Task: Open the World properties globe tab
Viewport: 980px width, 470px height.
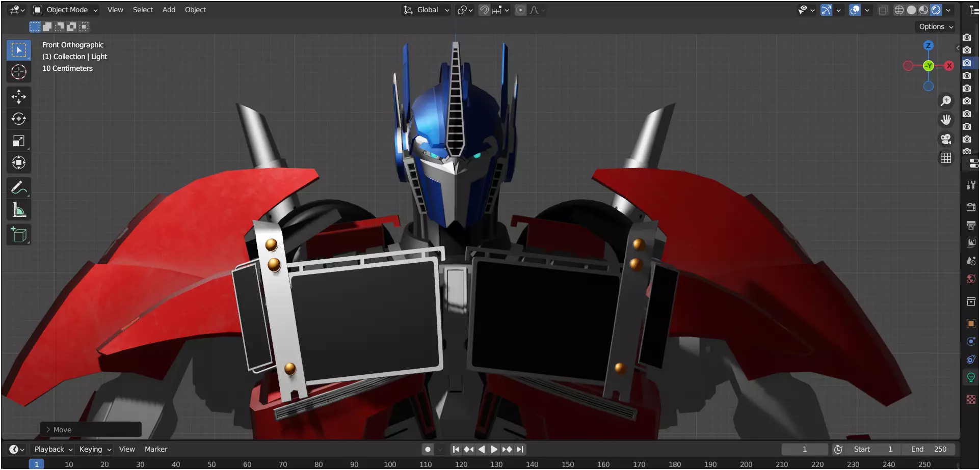Action: click(x=971, y=279)
